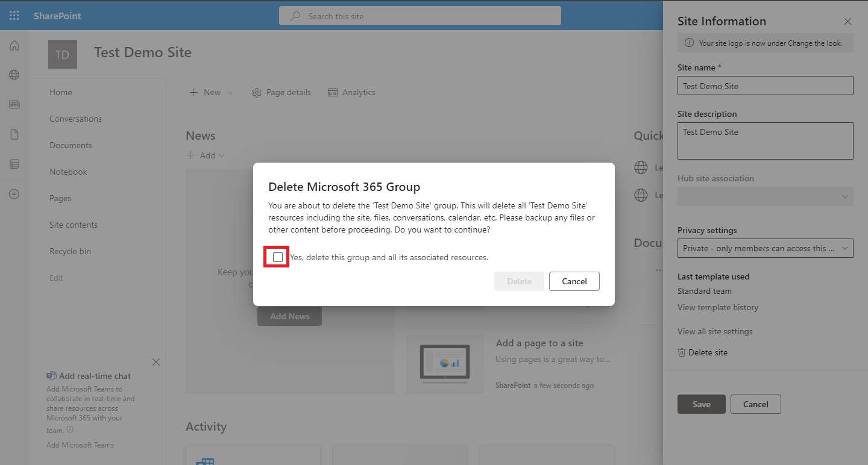Open the globe icon in the app bar
The height and width of the screenshot is (465, 868).
(x=14, y=75)
